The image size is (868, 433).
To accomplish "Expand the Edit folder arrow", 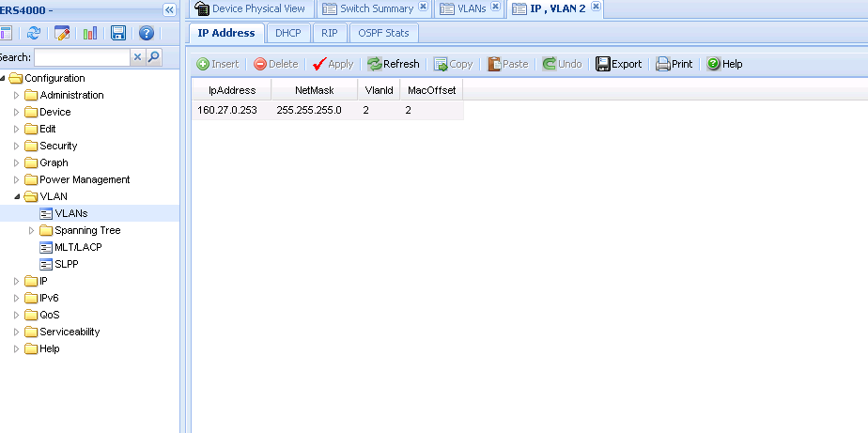I will (17, 129).
